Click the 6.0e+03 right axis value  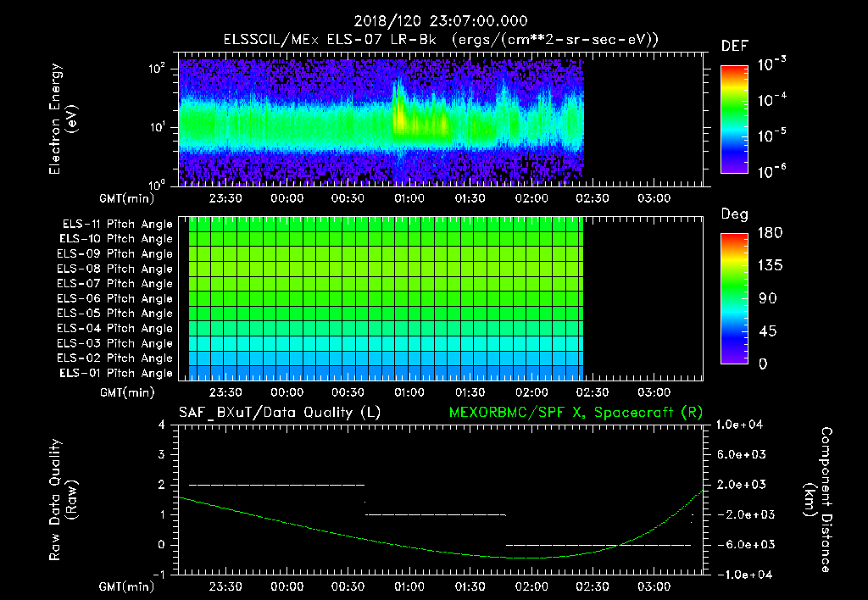coord(741,455)
